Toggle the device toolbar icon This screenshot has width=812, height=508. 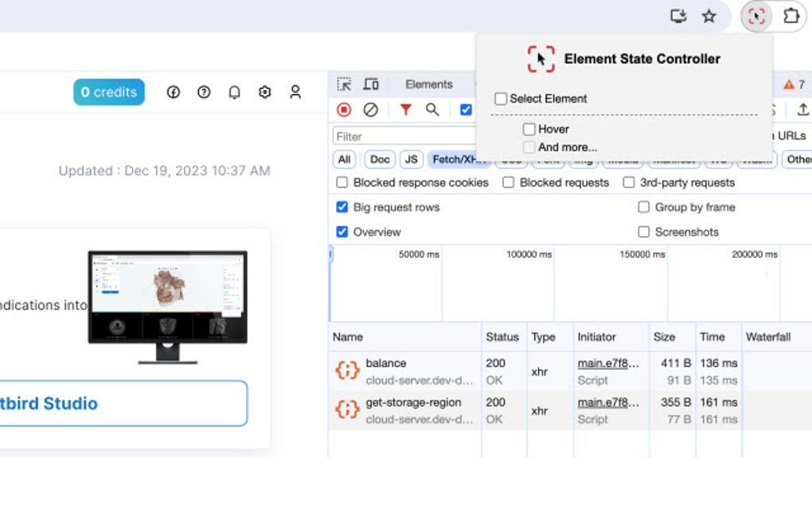[370, 84]
